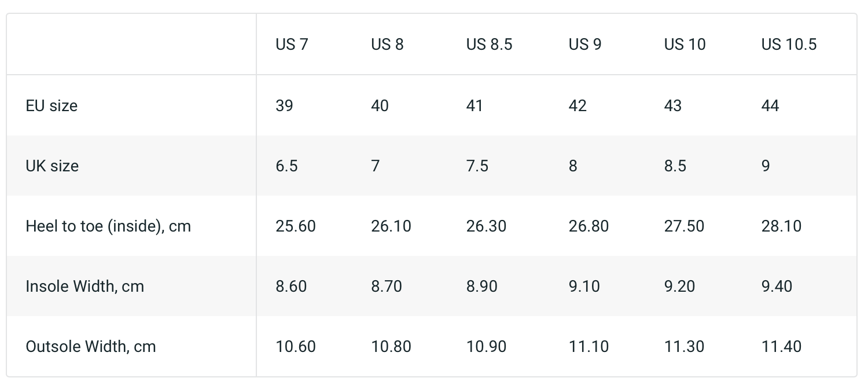This screenshot has height=389, width=868.
Task: Click the US 10 column header
Action: coord(685,45)
